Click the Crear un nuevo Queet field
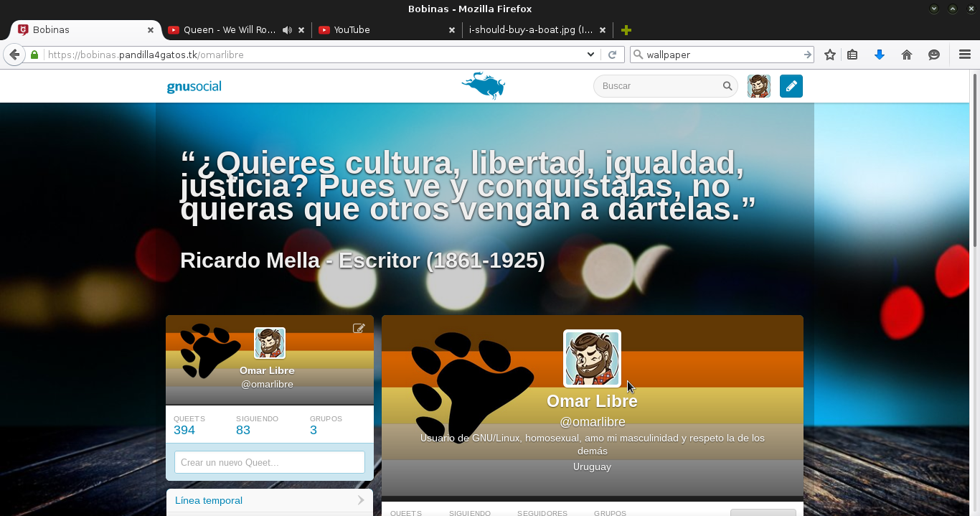 click(x=270, y=462)
